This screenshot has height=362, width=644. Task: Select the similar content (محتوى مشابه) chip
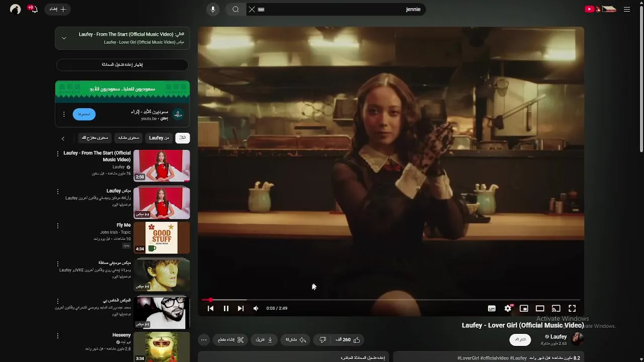click(129, 138)
